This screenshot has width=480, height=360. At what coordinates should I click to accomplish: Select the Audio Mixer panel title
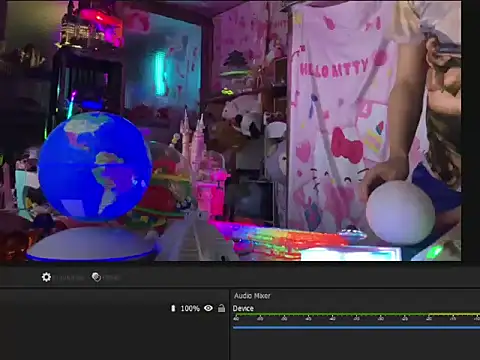coord(252,296)
